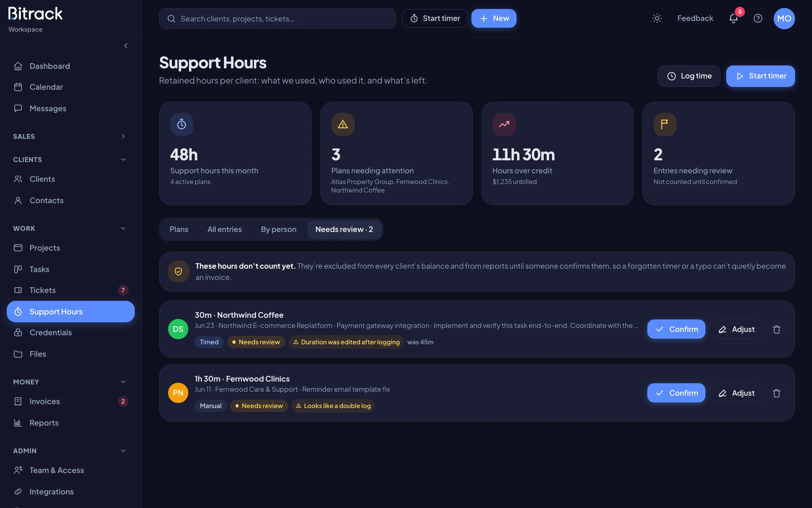Screen dimensions: 812x508
Task: Click the Bitrack logo
Action: [x=35, y=14]
